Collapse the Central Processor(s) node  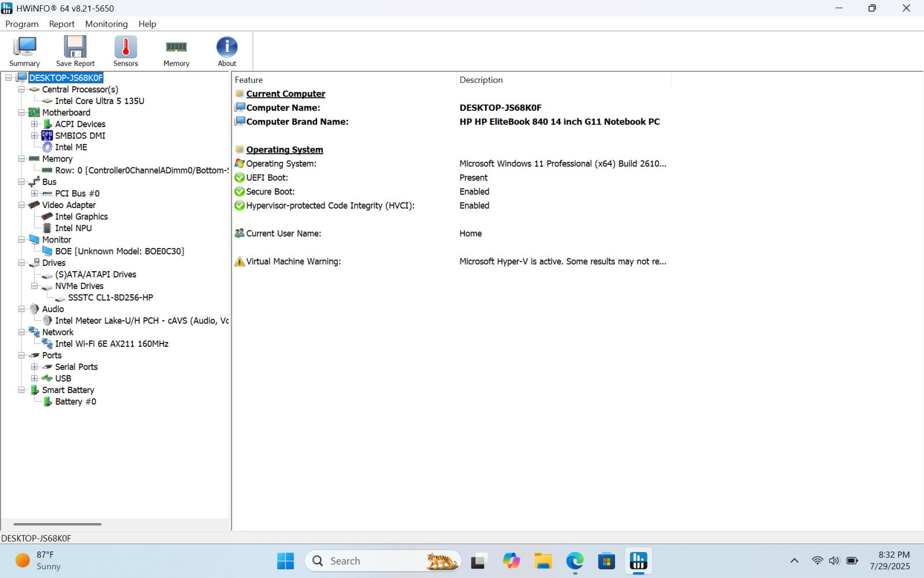[x=21, y=90]
